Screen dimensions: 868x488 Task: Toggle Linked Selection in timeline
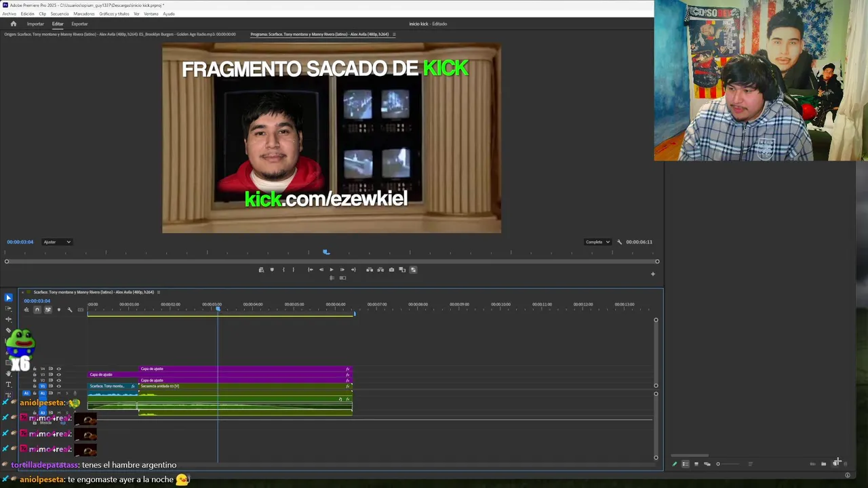[x=48, y=310]
